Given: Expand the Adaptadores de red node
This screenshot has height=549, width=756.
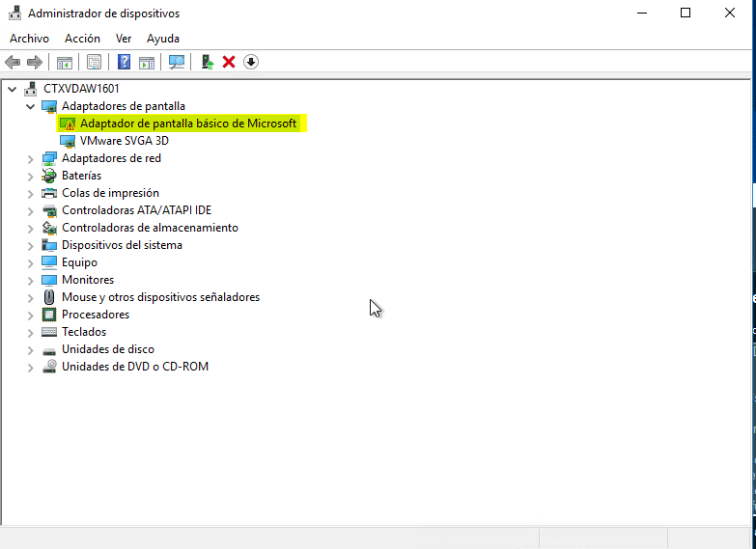Looking at the screenshot, I should coord(30,159).
